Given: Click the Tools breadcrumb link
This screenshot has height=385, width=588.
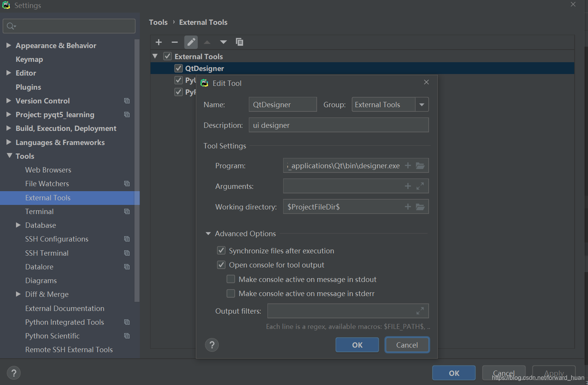Looking at the screenshot, I should (158, 22).
